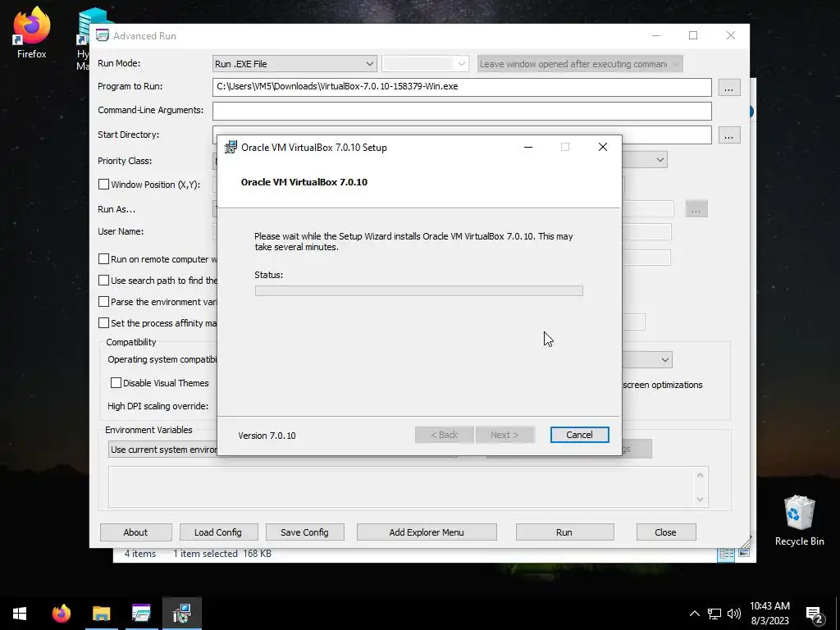Open the About dialog
840x630 pixels.
pos(135,532)
